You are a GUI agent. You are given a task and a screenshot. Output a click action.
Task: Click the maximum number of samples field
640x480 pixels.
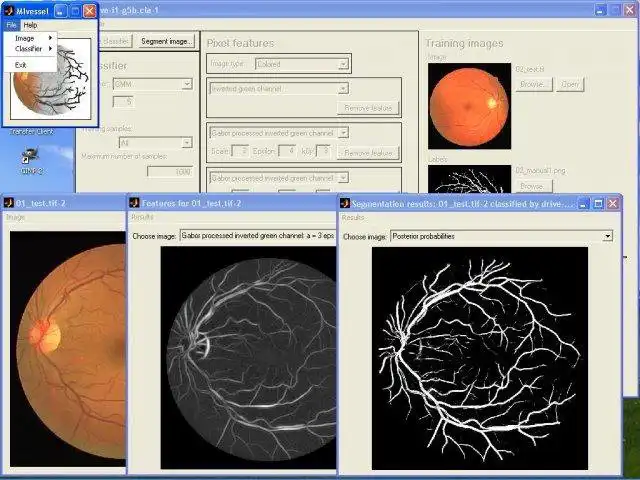[170, 171]
